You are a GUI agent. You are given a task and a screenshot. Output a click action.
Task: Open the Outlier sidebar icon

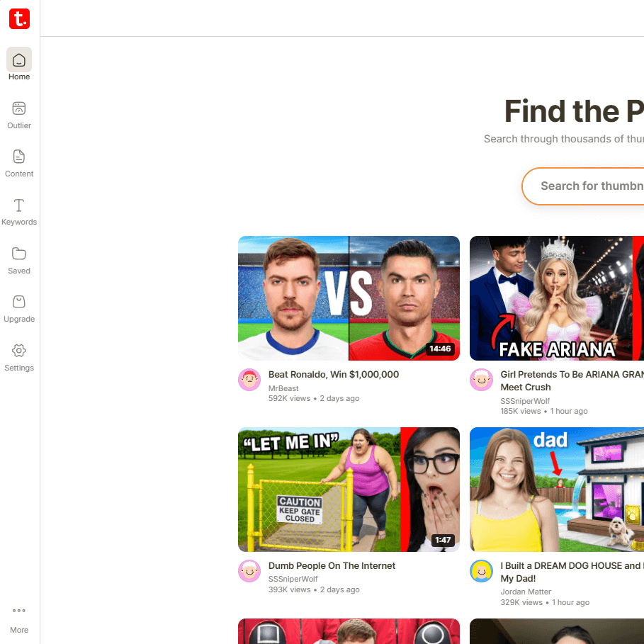point(19,108)
